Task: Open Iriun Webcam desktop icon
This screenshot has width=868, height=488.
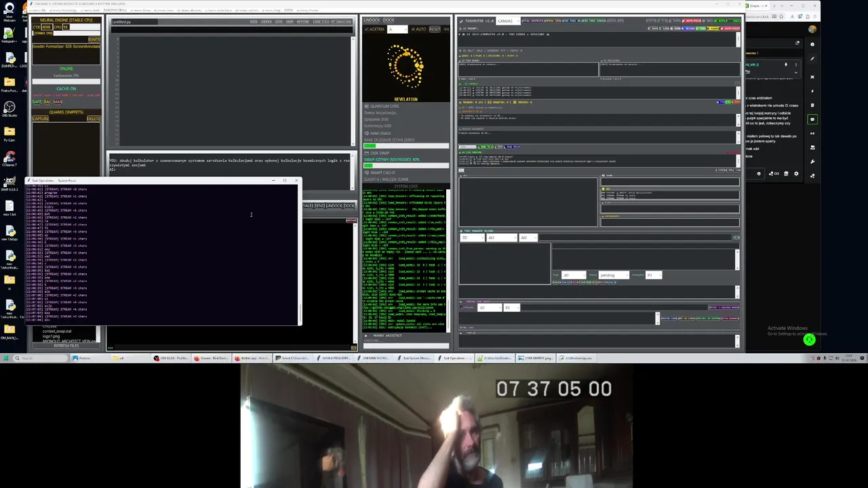Action: coord(9,12)
